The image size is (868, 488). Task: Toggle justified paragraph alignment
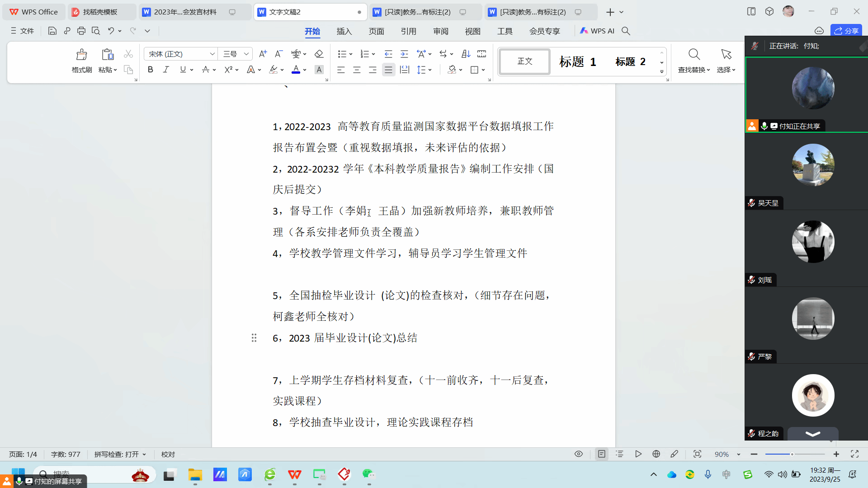click(388, 70)
